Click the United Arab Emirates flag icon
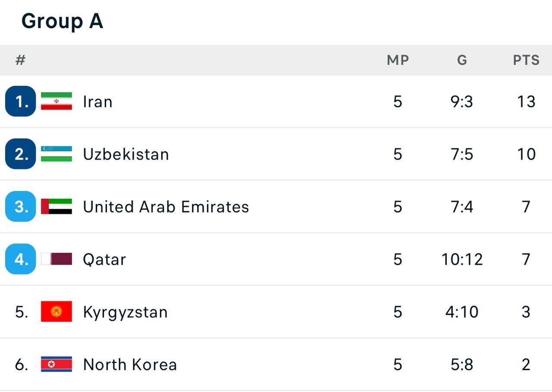 (56, 207)
